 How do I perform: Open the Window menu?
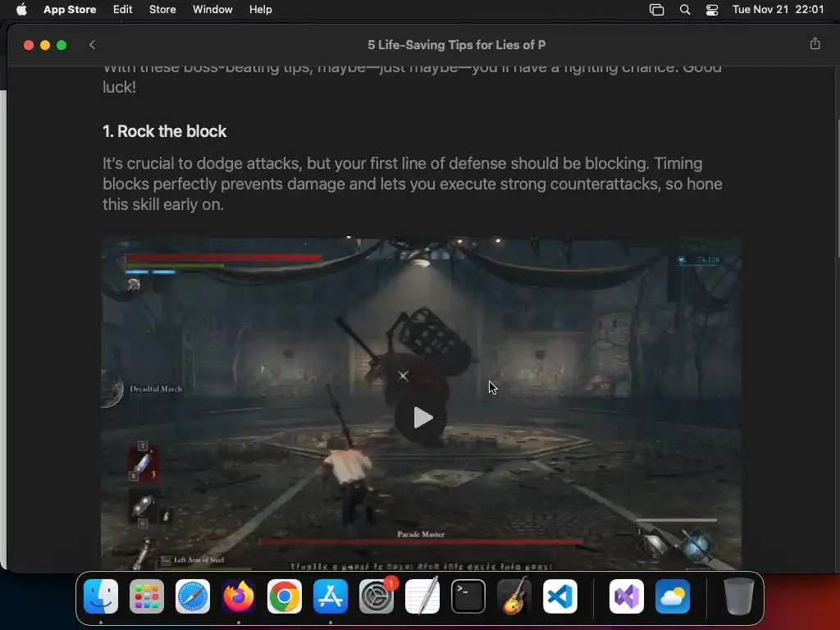[x=212, y=10]
